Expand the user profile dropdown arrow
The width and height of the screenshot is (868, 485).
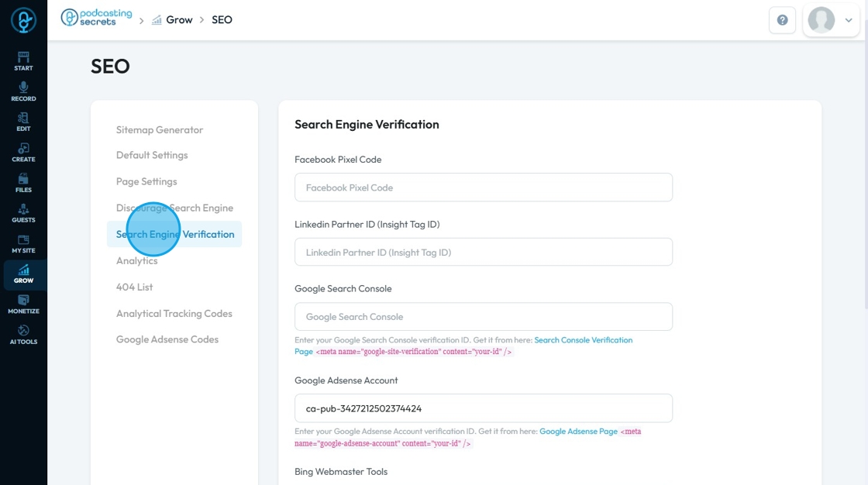pyautogui.click(x=849, y=20)
